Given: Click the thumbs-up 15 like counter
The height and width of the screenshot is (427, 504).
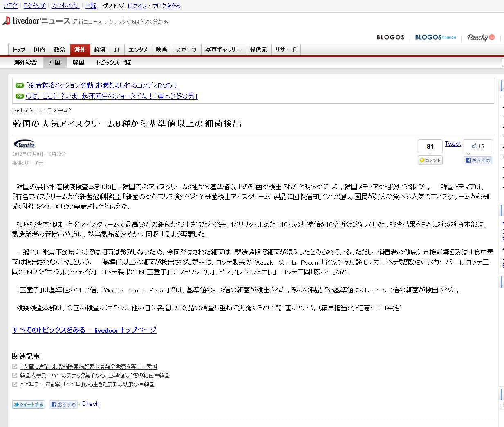Looking at the screenshot, I should pyautogui.click(x=478, y=146).
